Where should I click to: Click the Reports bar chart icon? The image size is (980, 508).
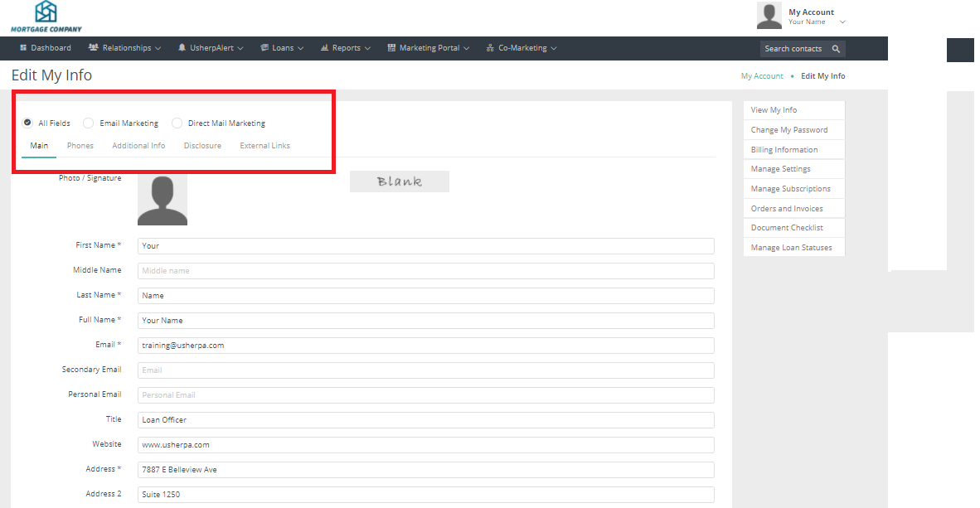click(324, 48)
